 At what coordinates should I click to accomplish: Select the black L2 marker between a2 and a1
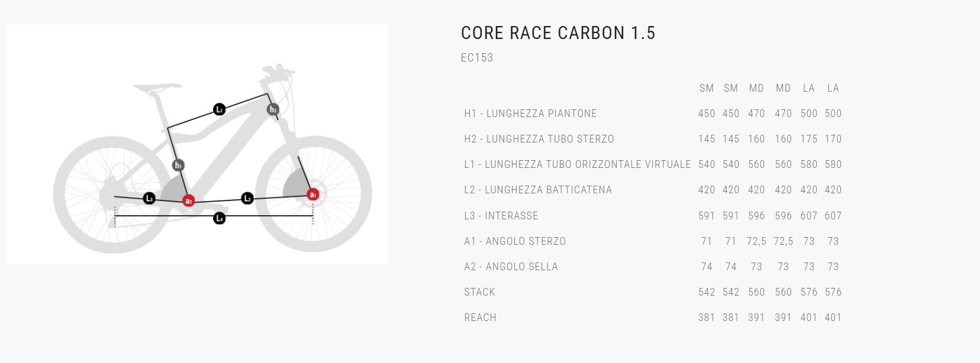(x=247, y=198)
